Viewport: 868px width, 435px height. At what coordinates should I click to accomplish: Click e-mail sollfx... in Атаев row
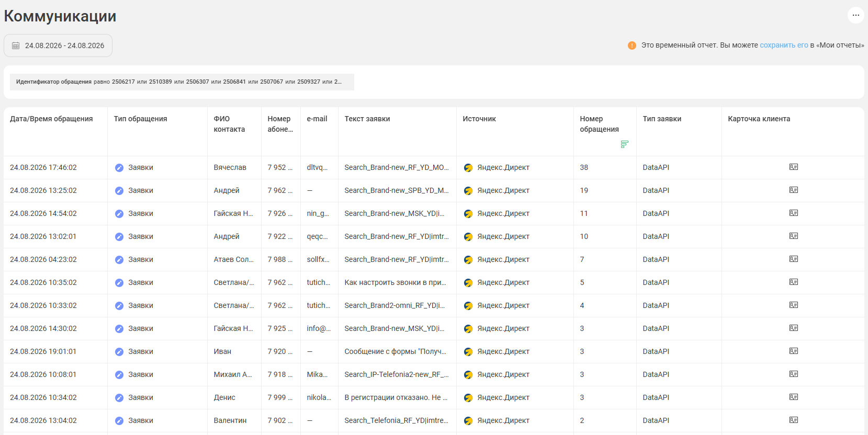click(318, 259)
